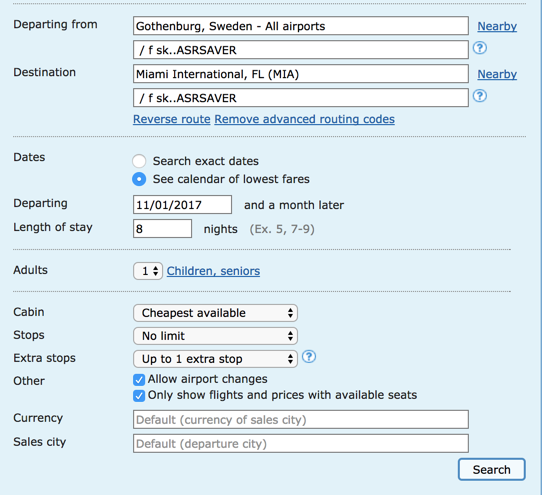Click the Reverse route link
Image resolution: width=545 pixels, height=495 pixels.
click(172, 119)
